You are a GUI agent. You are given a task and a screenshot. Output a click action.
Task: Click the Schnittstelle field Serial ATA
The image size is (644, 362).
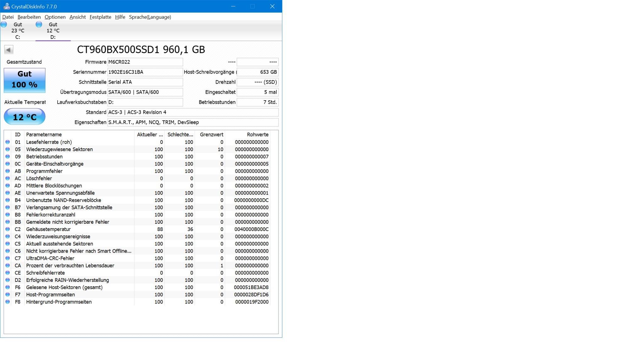tap(145, 82)
